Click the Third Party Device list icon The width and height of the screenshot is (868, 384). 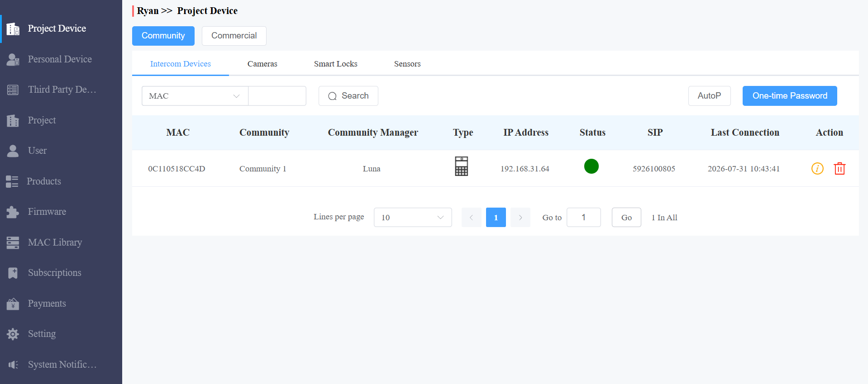point(13,90)
